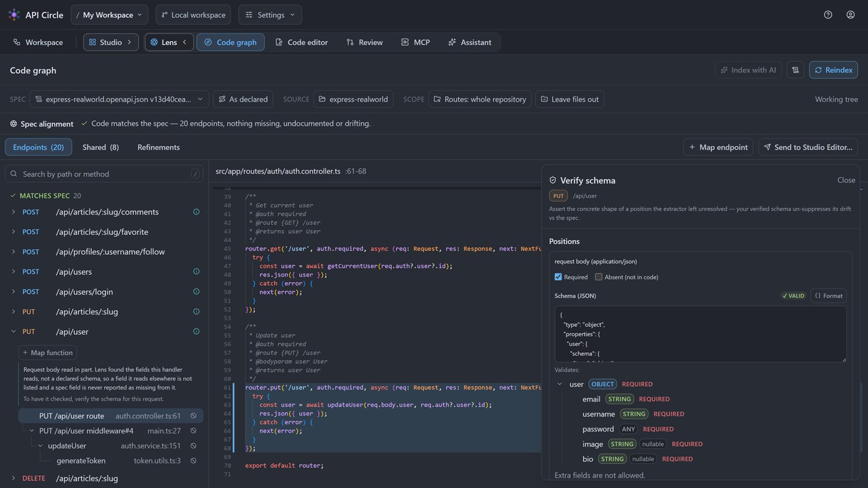Show info icon for POST /api/articles/:slug/comments
Screen dimensions: 868x488
click(x=196, y=212)
